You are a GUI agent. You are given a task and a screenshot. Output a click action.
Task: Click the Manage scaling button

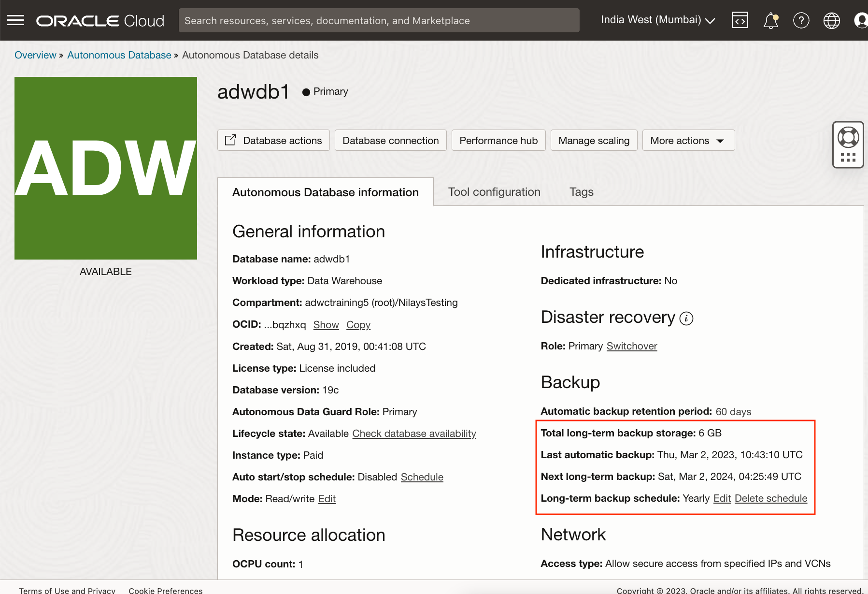594,140
